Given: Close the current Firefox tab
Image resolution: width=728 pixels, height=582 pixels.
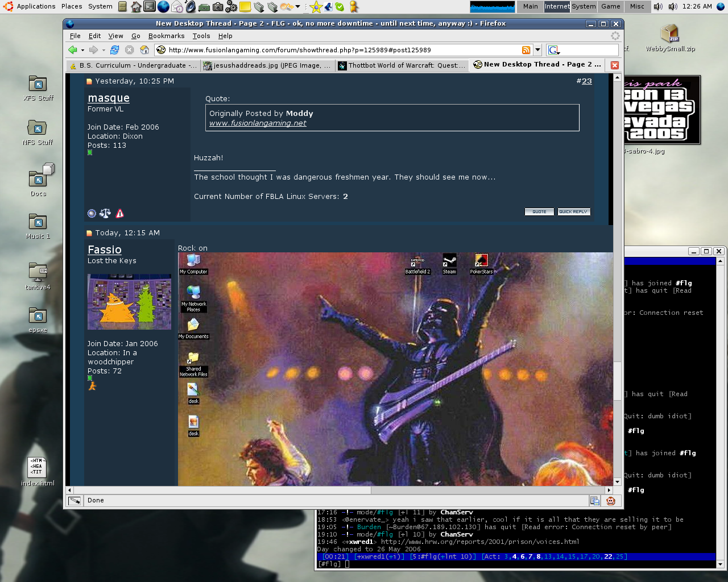Looking at the screenshot, I should tap(615, 65).
